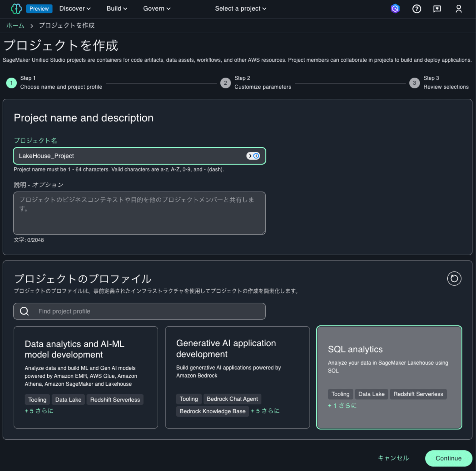Select Data analytics and AI-ML model development profile
The height and width of the screenshot is (471, 476).
click(x=86, y=378)
